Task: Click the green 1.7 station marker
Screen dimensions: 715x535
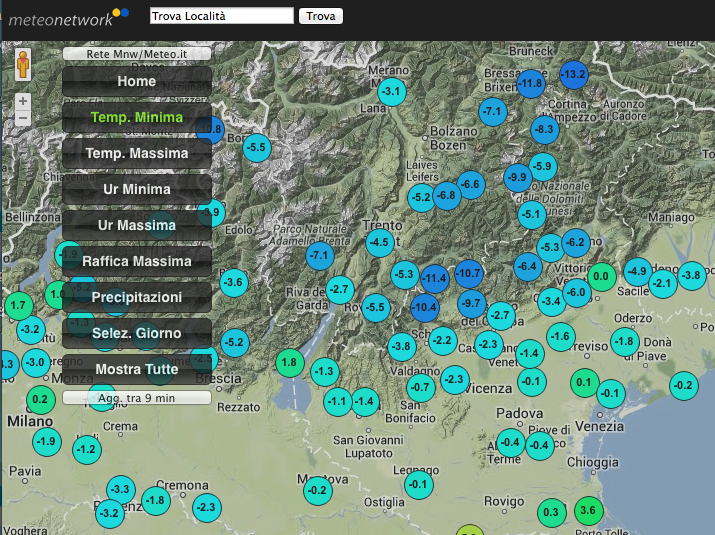Action: click(19, 305)
